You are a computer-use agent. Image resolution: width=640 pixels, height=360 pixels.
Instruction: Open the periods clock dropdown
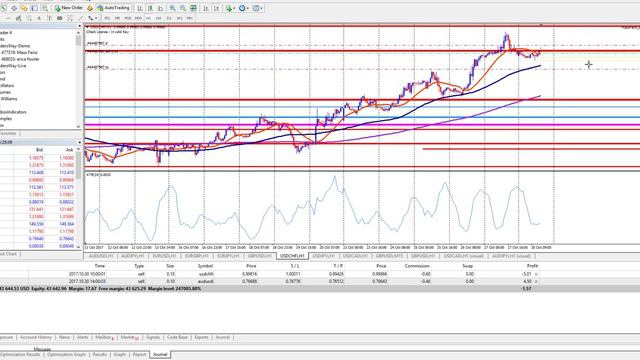244,8
